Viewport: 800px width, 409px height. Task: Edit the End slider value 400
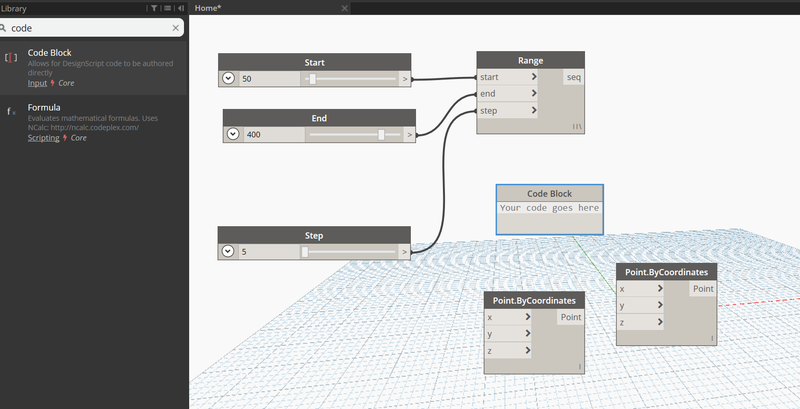(x=274, y=135)
